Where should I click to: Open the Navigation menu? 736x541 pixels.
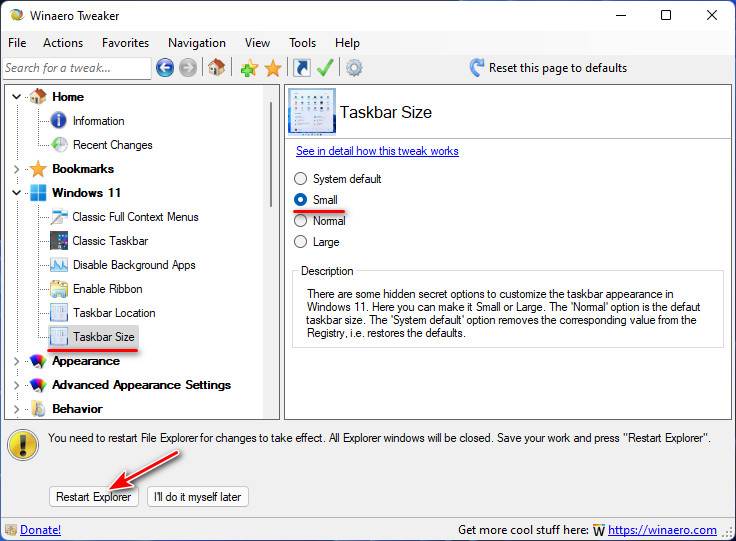(197, 43)
